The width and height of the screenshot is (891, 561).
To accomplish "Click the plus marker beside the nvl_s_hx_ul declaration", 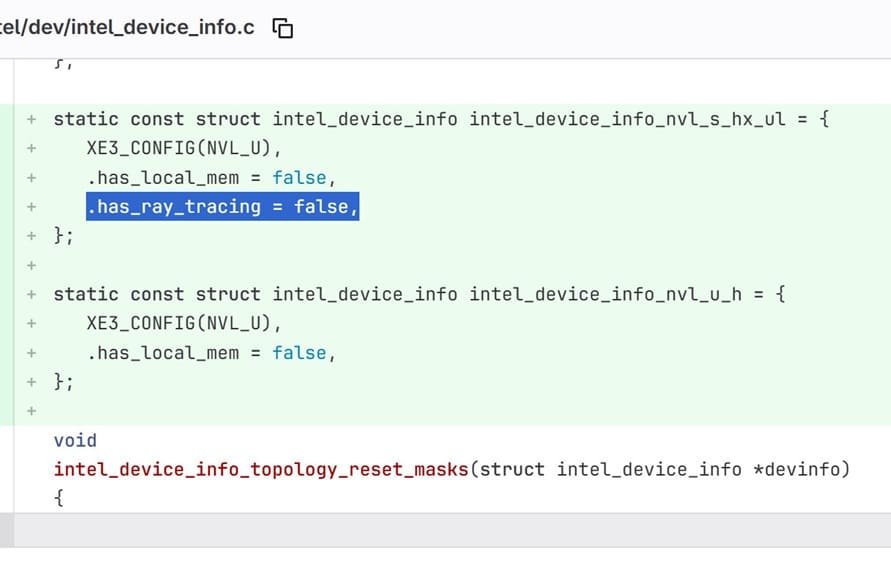I will (32, 119).
